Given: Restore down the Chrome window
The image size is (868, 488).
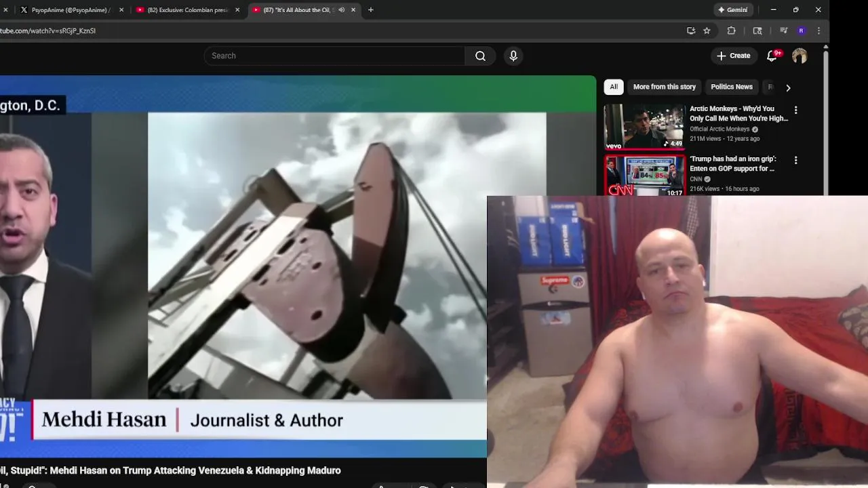Looking at the screenshot, I should coord(795,10).
